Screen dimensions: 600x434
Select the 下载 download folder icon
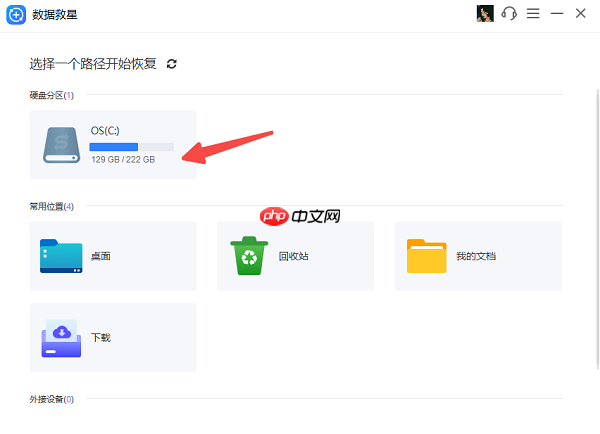coord(61,337)
